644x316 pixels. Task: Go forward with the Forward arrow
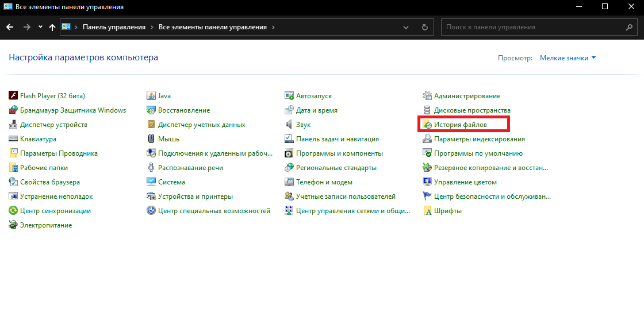(x=27, y=27)
